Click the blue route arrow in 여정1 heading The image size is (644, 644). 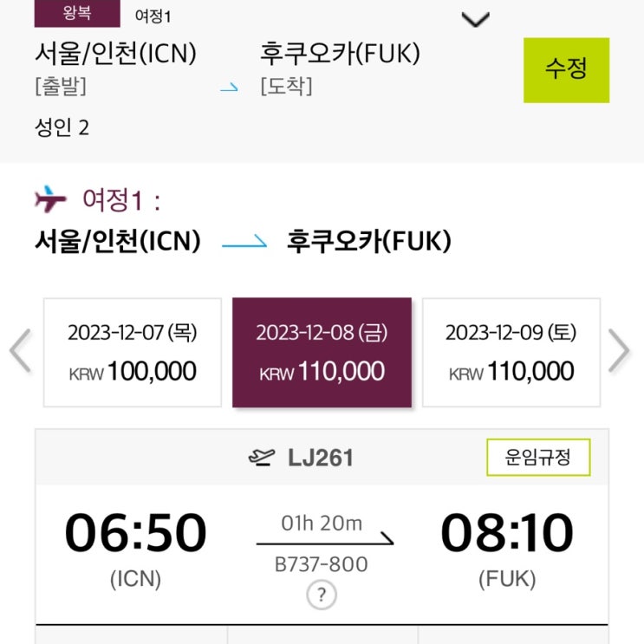click(x=244, y=242)
